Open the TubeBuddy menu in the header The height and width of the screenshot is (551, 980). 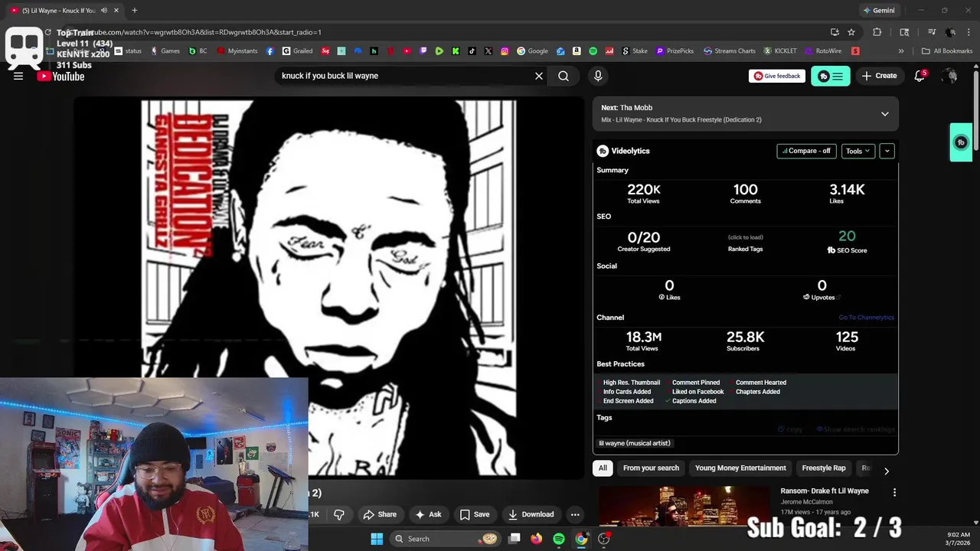click(x=831, y=76)
